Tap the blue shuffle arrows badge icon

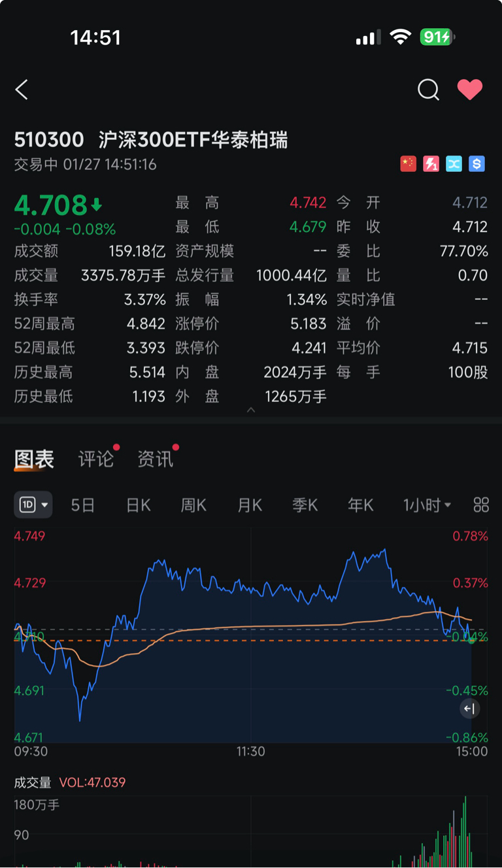454,164
